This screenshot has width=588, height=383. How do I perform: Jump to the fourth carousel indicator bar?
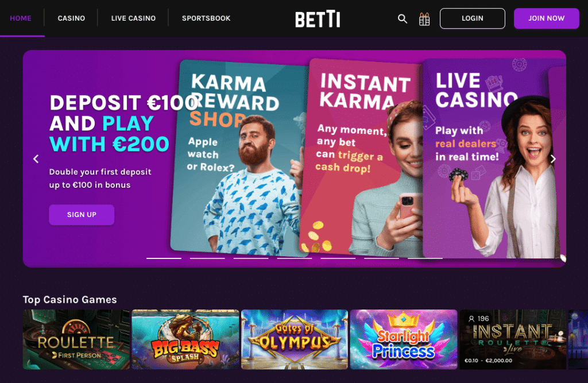point(295,258)
